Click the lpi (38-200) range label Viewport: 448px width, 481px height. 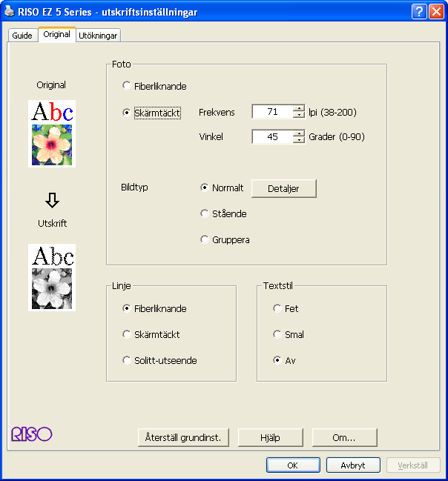point(332,112)
